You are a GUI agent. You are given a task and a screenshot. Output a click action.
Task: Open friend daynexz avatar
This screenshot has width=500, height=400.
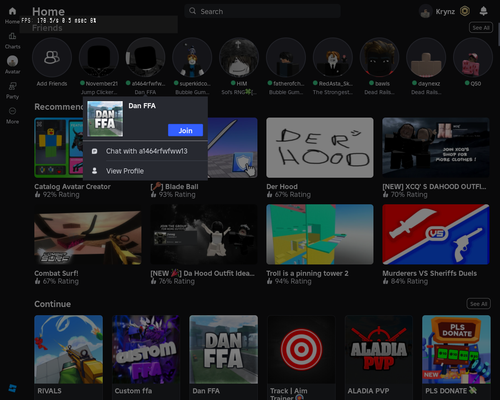(x=426, y=57)
